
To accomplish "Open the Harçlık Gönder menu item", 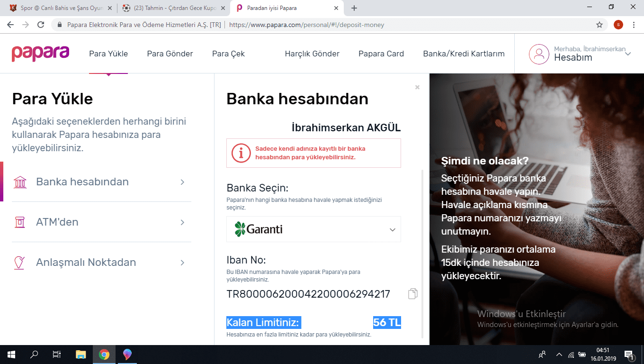I will point(312,54).
